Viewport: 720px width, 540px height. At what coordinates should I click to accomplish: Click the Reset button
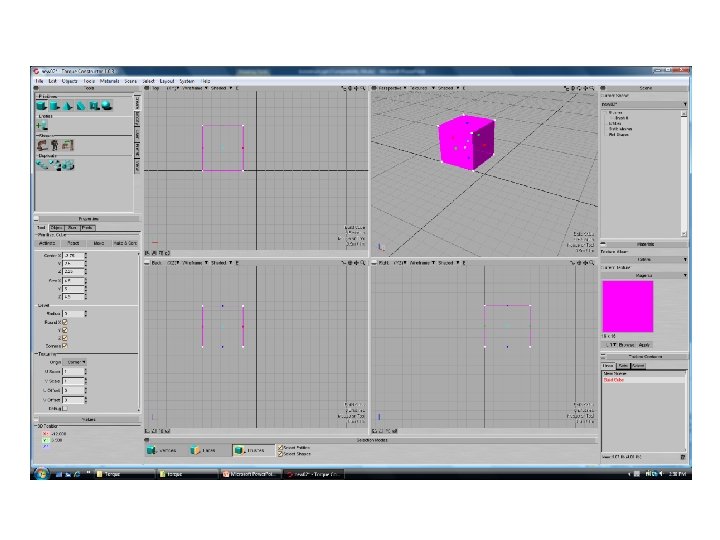(73, 243)
